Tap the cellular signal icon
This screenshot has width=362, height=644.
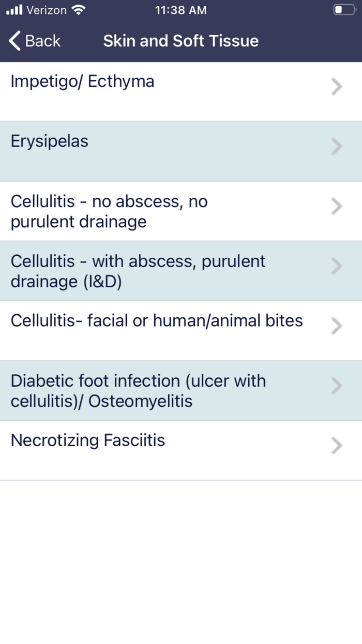point(13,9)
